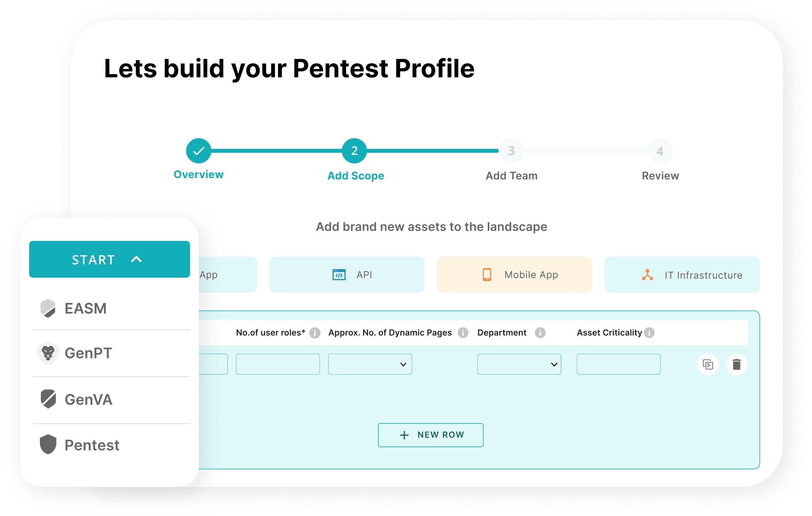The image size is (812, 516).
Task: Click the duplicate row icon
Action: tap(707, 364)
